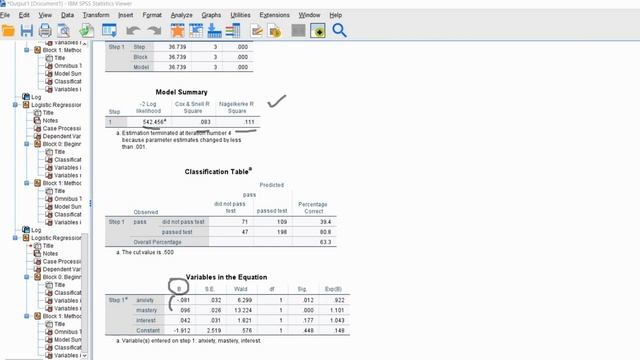Select the lower Log item in the outline
640x360 pixels.
32,230
